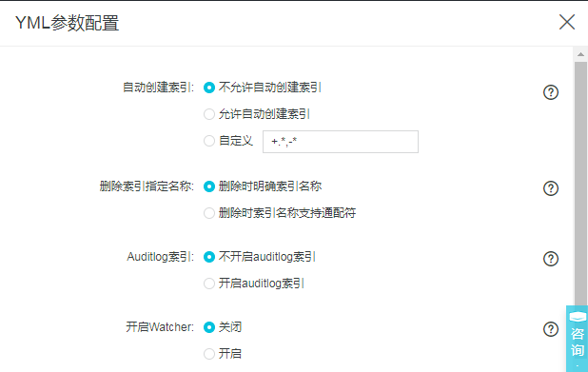Select 不允许自动创建索引 radio option

[x=209, y=88]
